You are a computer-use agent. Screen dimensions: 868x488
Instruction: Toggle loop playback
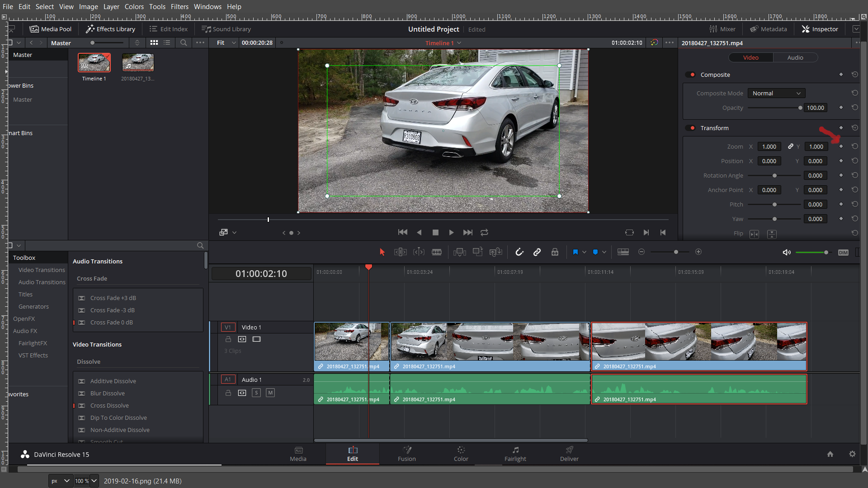pyautogui.click(x=484, y=232)
